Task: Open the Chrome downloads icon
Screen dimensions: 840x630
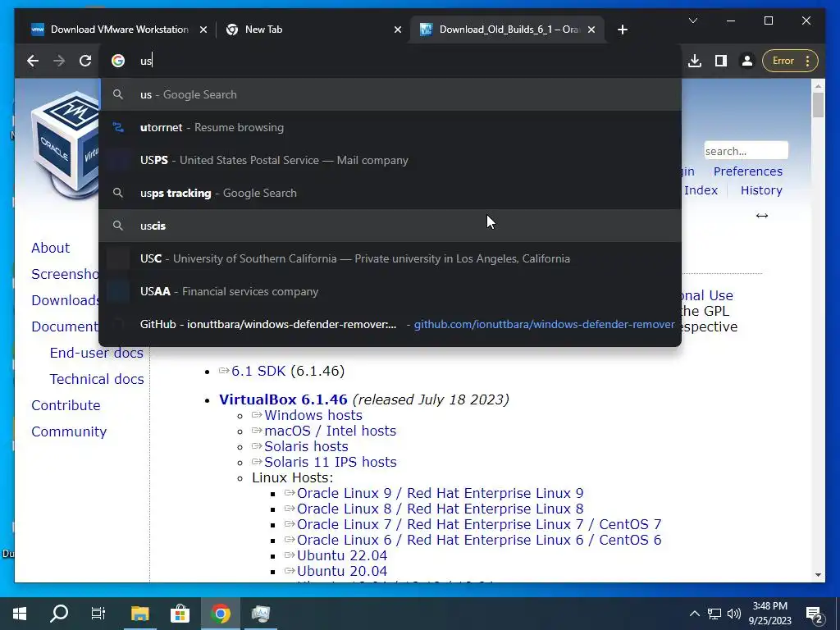Action: (x=695, y=61)
